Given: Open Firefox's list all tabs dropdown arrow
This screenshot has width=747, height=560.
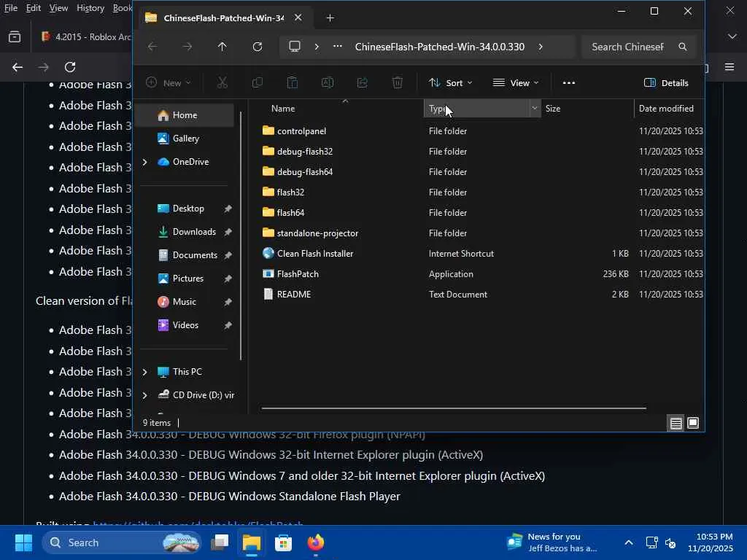Looking at the screenshot, I should (x=732, y=36).
